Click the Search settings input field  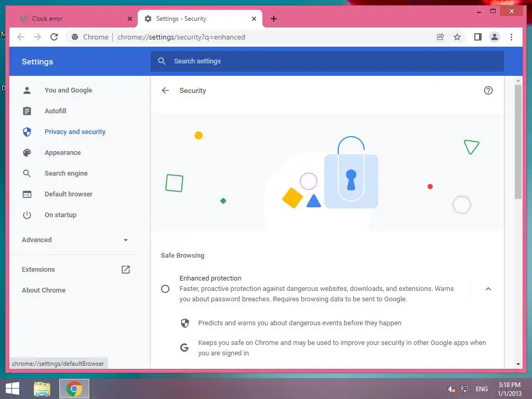tap(327, 61)
